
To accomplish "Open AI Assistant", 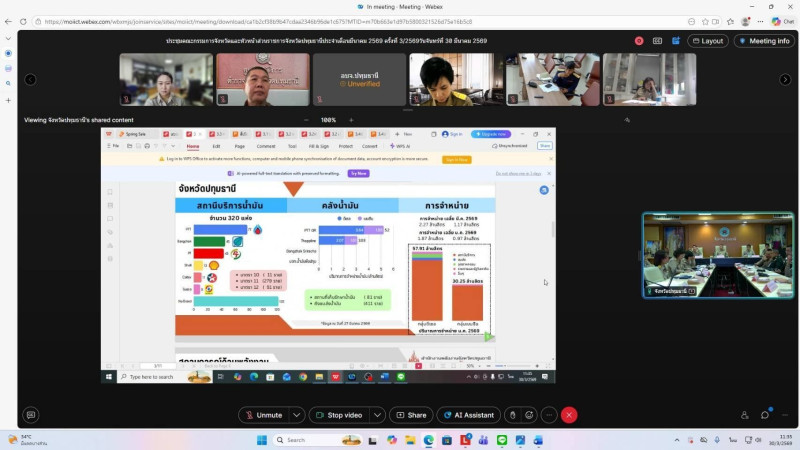I will click(469, 415).
